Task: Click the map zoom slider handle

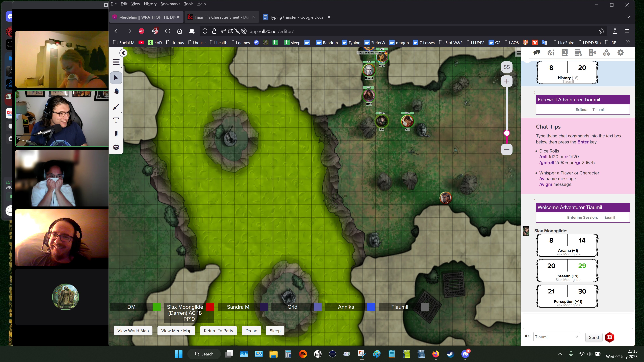Action: coord(507,133)
